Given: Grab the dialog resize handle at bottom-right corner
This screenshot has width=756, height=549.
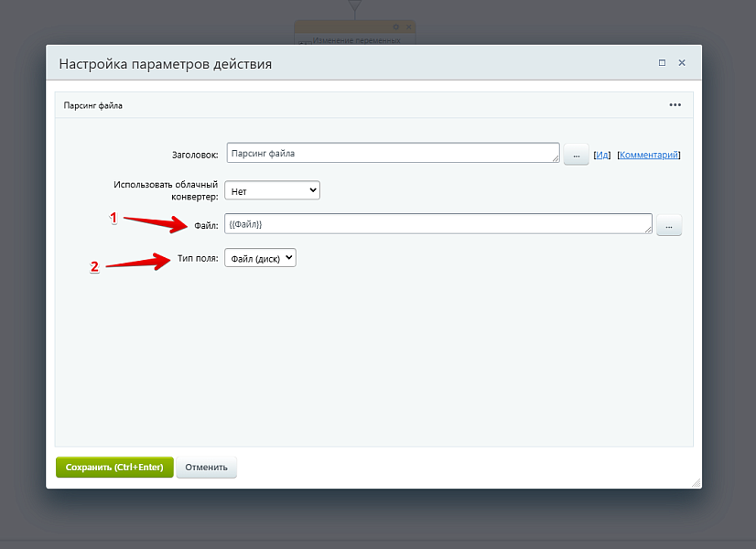Looking at the screenshot, I should tap(696, 481).
